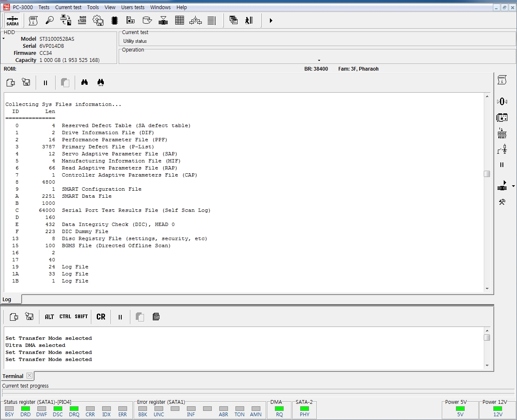Click the log pane scroll-down arrow
The image size is (517, 420).
coord(487,288)
